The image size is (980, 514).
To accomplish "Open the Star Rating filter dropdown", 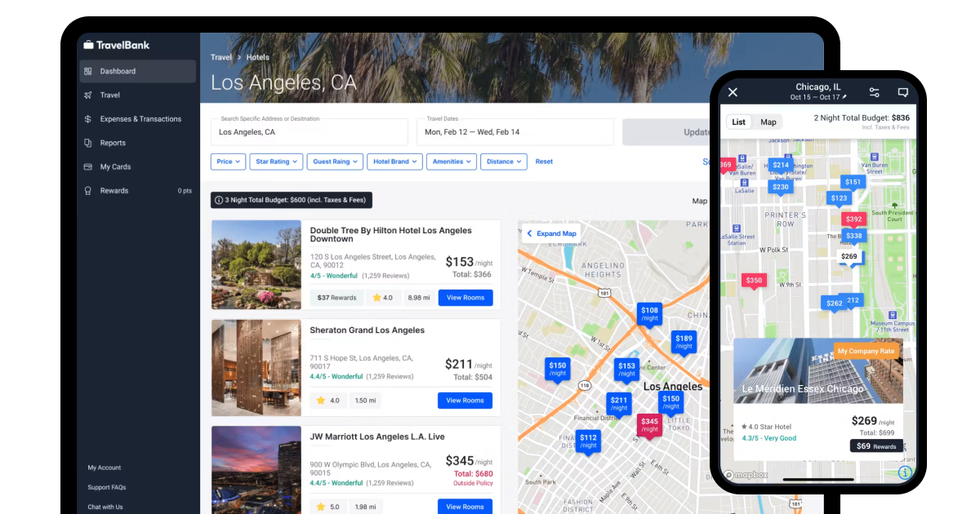I will point(276,162).
